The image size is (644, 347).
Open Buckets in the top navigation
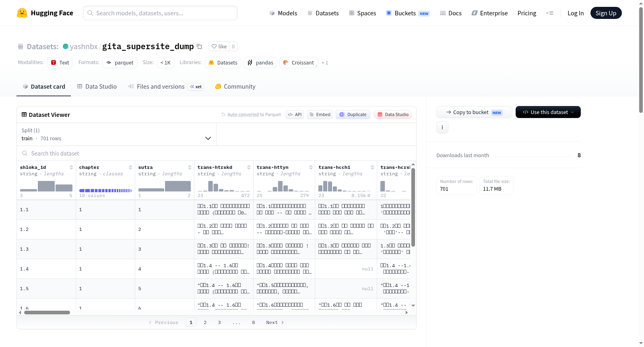pos(408,13)
